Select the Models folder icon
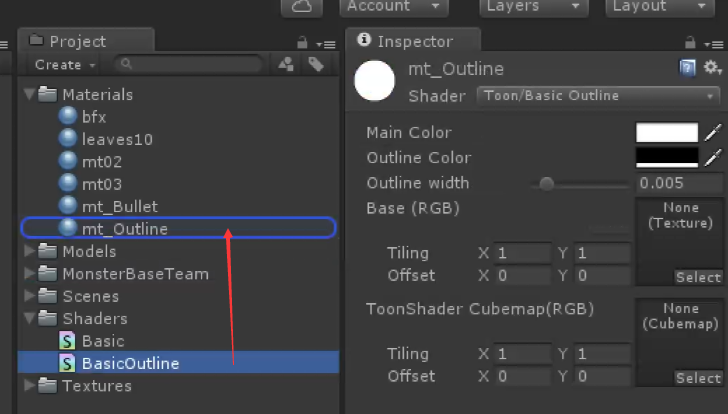Image resolution: width=728 pixels, height=414 pixels. tap(47, 251)
